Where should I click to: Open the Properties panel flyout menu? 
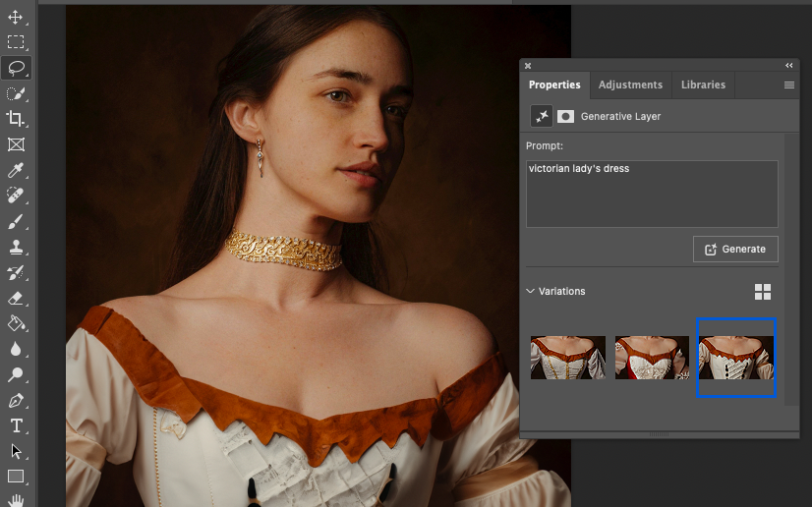pos(788,85)
